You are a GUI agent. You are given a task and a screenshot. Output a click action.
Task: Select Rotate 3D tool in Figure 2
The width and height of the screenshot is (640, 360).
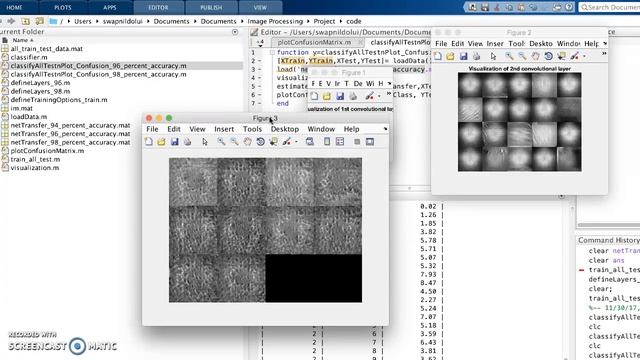pyautogui.click(x=549, y=56)
